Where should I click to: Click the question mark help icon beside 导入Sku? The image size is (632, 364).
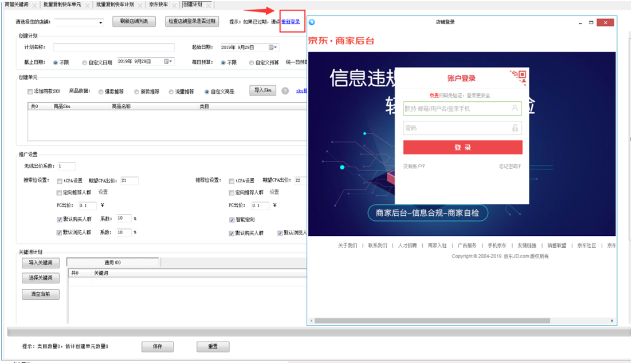pos(285,91)
